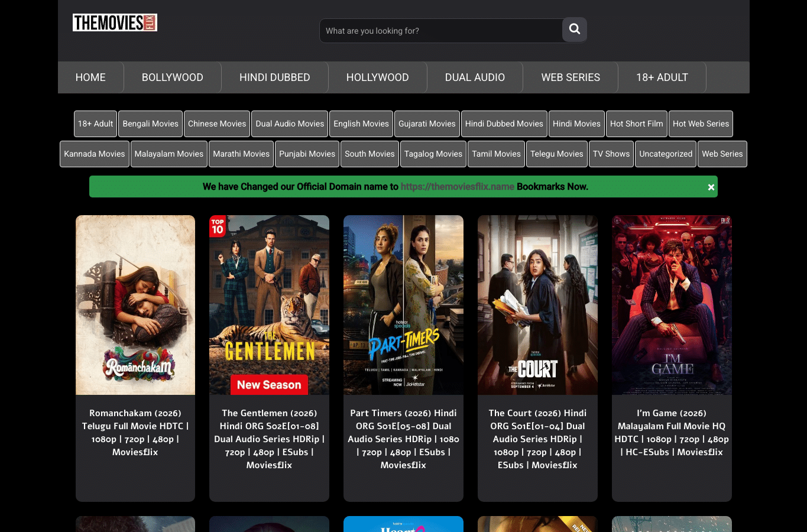Screen dimensions: 807x532
Task: Select Hindi Dubbed Movies category tag
Action: (504, 124)
